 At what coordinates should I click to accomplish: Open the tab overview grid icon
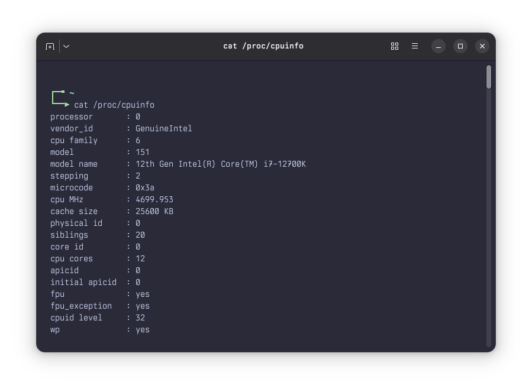pos(394,46)
